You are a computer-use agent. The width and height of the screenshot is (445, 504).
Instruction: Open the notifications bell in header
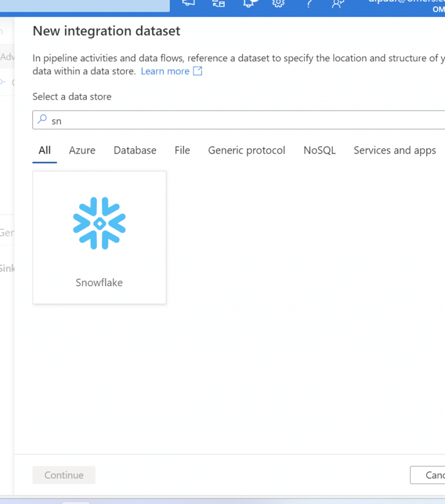249,3
